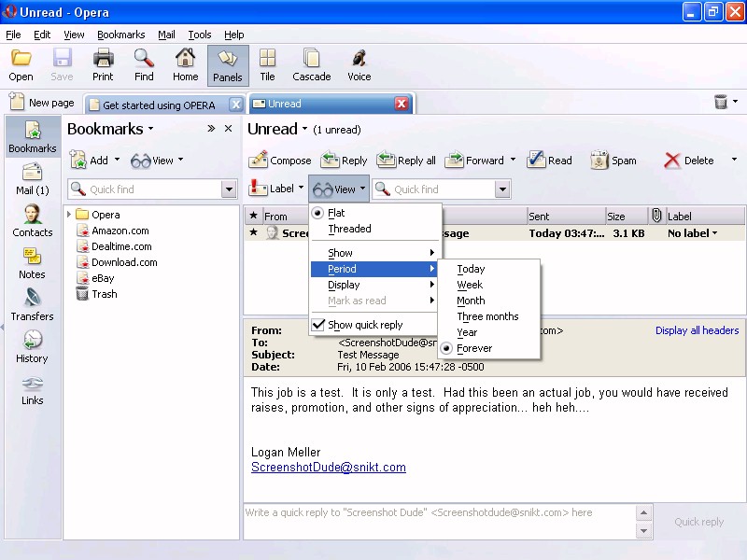Open the Bookmarks menu in the menu bar
The height and width of the screenshot is (560, 747).
pos(120,35)
